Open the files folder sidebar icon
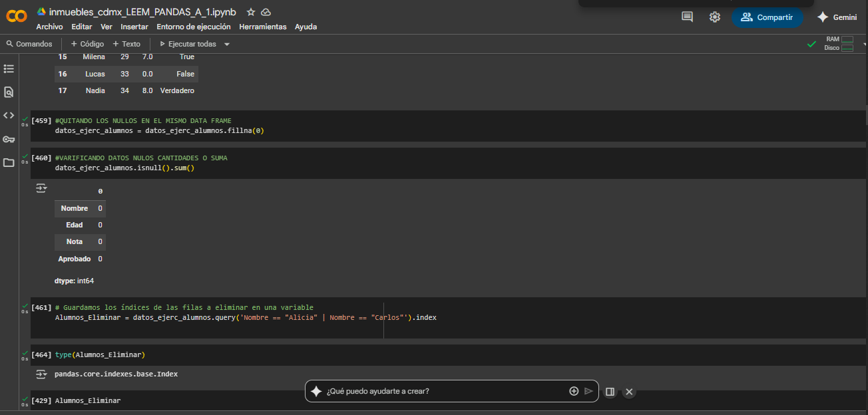The height and width of the screenshot is (415, 868). point(9,162)
